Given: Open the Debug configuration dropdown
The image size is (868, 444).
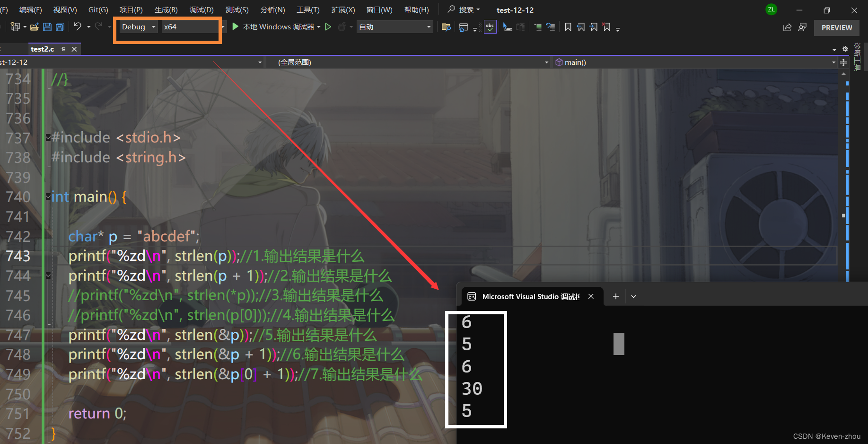Looking at the screenshot, I should point(138,27).
